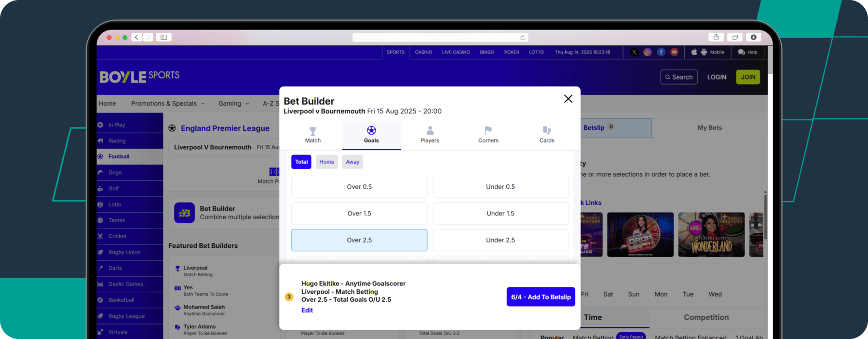
Task: Open In Play in the sidebar
Action: pyautogui.click(x=130, y=125)
